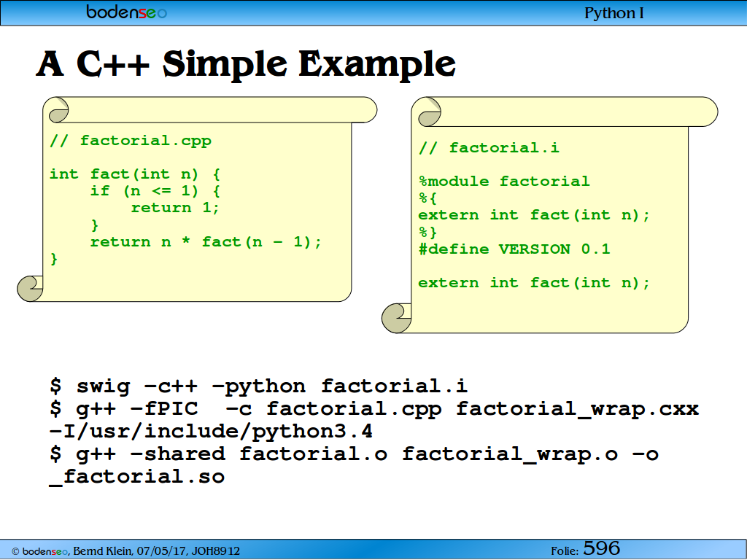Click 'return n * fact(n - 1);' line

click(x=206, y=242)
